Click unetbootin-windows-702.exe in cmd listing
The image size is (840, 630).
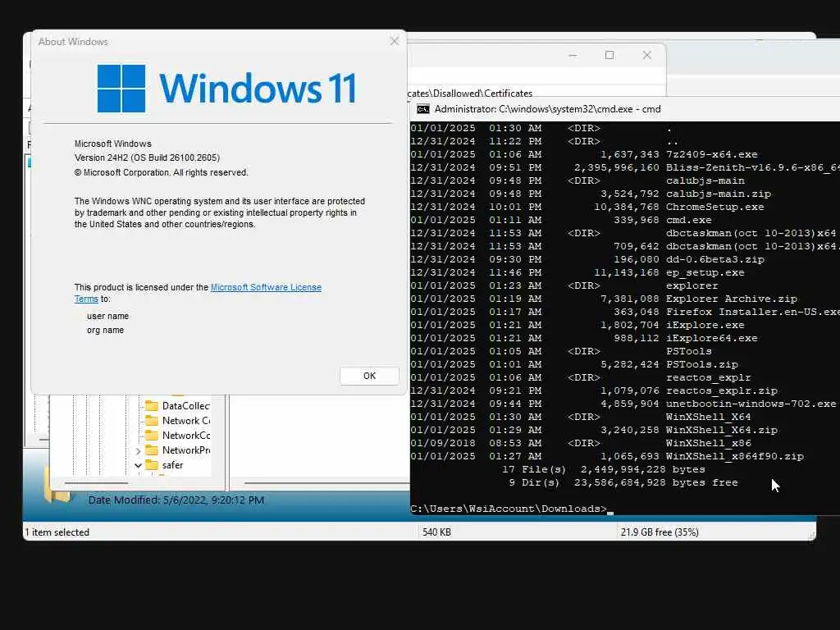tap(751, 404)
